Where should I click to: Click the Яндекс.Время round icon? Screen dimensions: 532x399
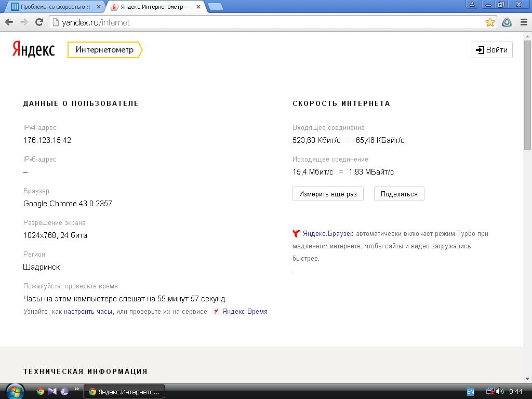click(216, 311)
